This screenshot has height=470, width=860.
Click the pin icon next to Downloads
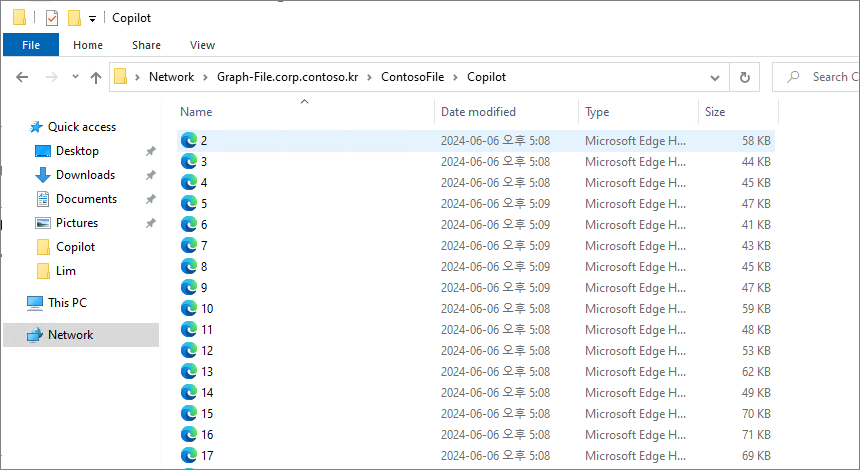click(x=150, y=175)
